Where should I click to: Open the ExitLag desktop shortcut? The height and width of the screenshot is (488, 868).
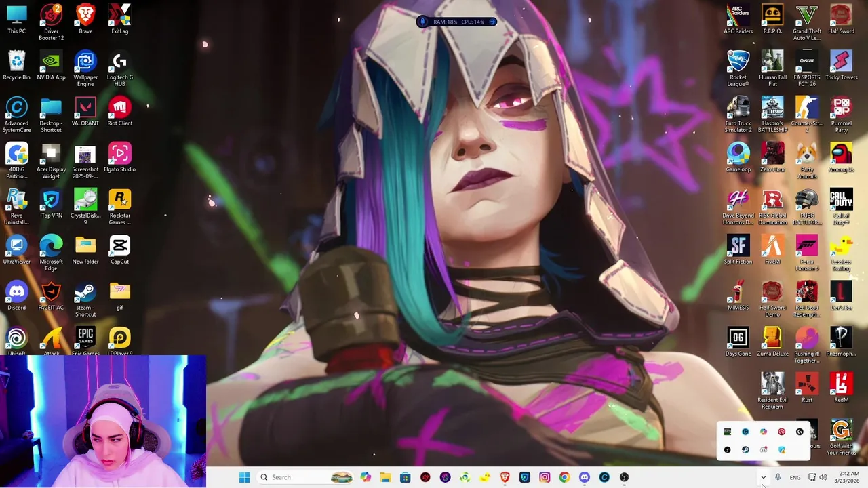[x=119, y=20]
